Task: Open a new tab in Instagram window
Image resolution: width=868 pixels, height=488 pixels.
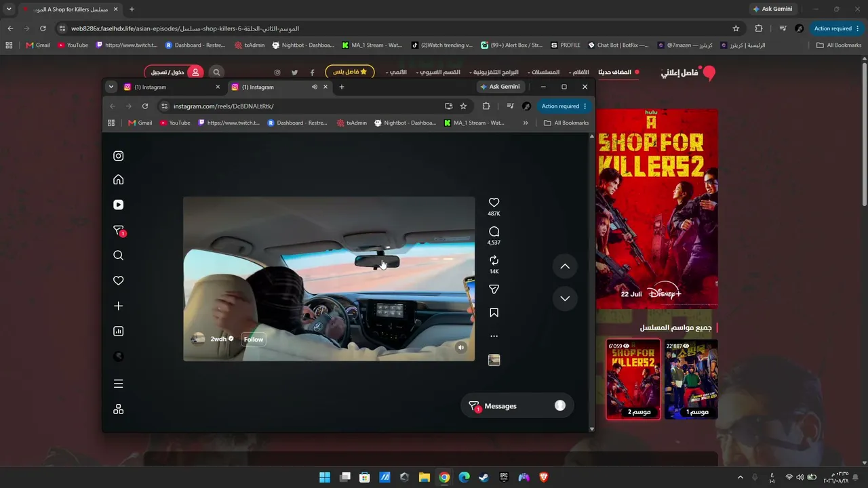Action: coord(342,87)
